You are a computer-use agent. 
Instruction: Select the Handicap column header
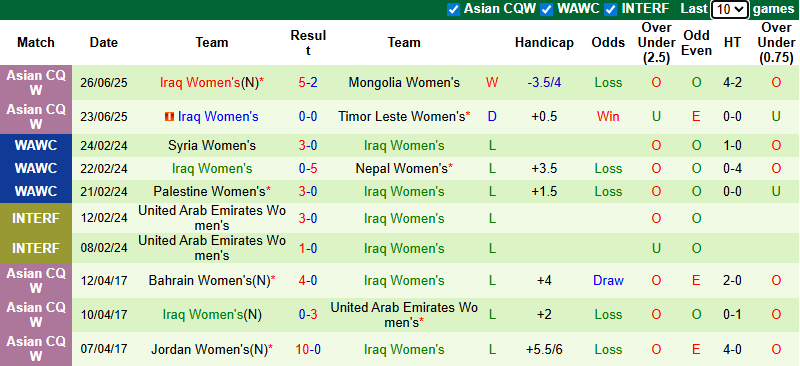tap(544, 43)
